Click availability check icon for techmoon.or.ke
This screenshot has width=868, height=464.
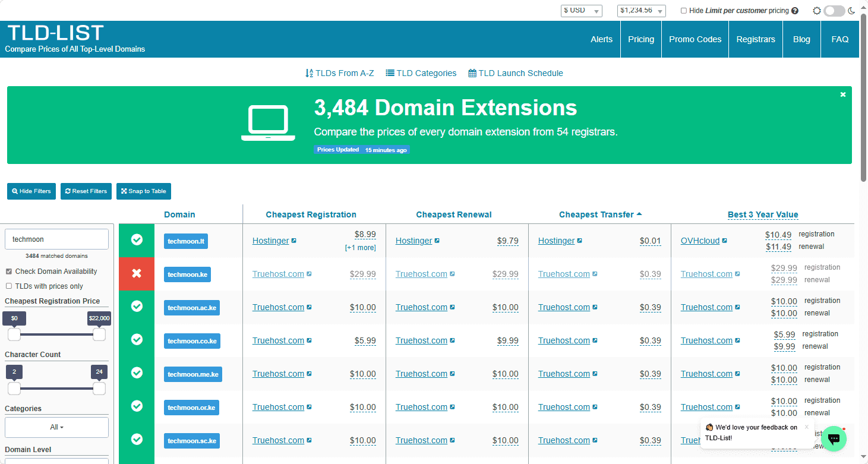tap(137, 406)
